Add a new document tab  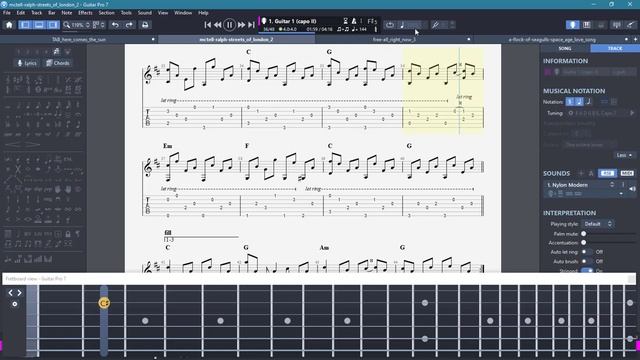(636, 39)
